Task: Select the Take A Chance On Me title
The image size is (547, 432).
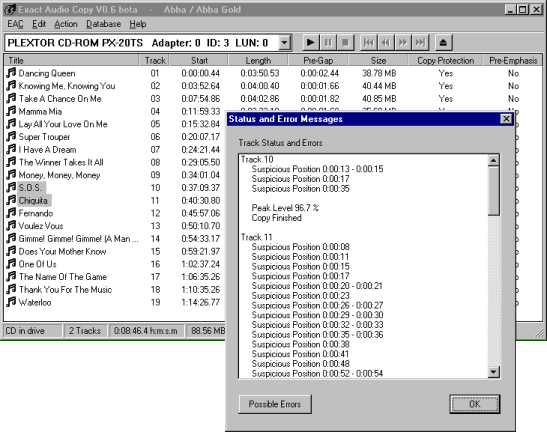Action: pyautogui.click(x=60, y=99)
